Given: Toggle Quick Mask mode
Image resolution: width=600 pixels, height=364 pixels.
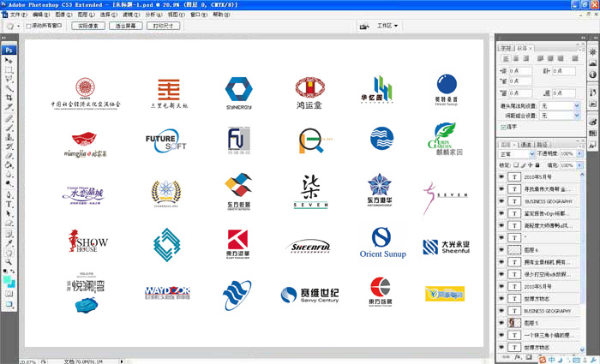Looking at the screenshot, I should tap(9, 294).
